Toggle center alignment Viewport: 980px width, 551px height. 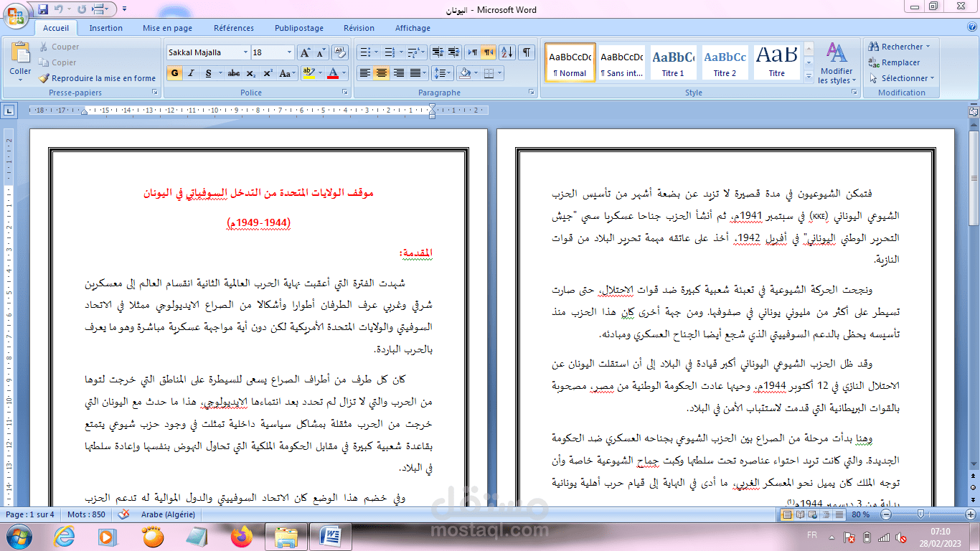click(382, 73)
